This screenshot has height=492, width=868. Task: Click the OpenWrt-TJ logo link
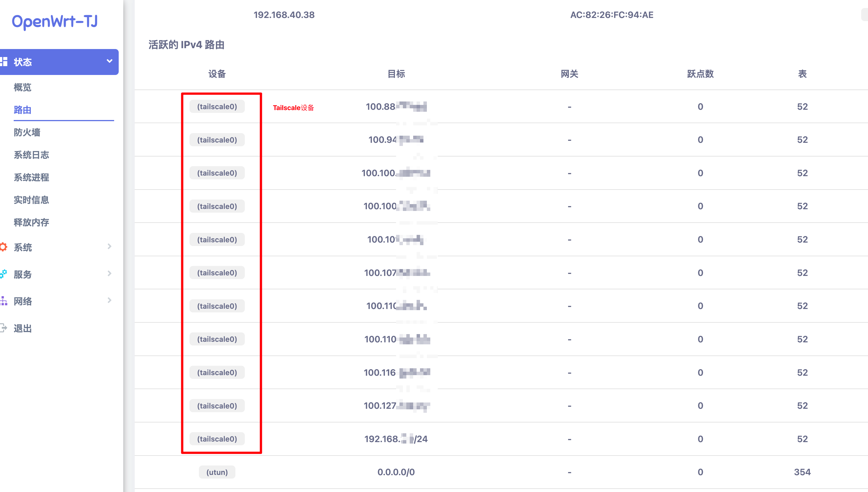click(55, 22)
